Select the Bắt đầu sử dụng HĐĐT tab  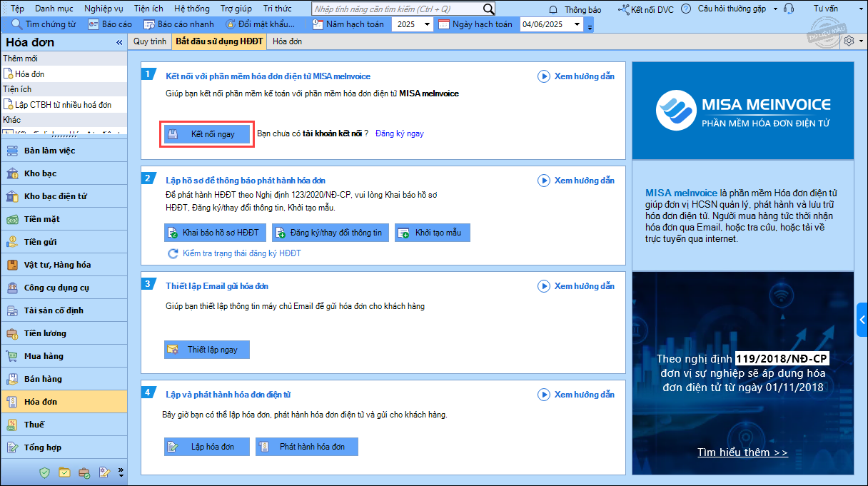tap(218, 41)
